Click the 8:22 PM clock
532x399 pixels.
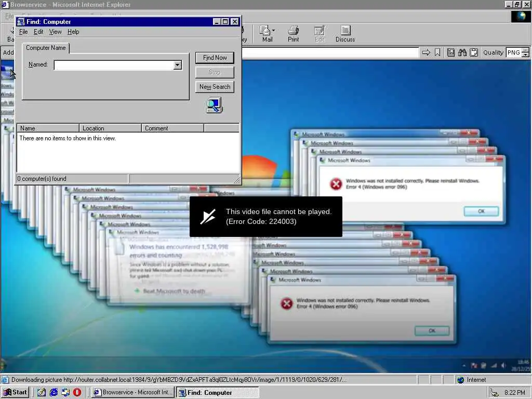[515, 393]
